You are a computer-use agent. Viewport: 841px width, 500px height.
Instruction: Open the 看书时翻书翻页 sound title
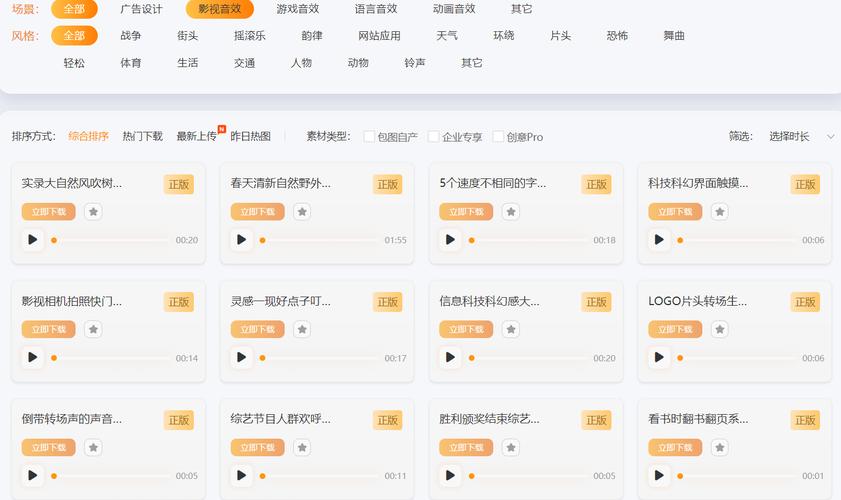tap(698, 420)
